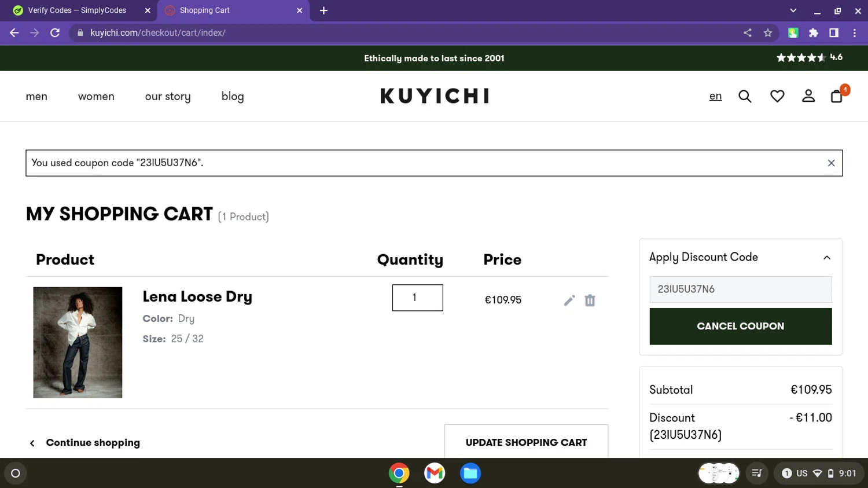Open the browser extensions puzzle icon
Image resolution: width=868 pixels, height=488 pixels.
click(x=814, y=33)
